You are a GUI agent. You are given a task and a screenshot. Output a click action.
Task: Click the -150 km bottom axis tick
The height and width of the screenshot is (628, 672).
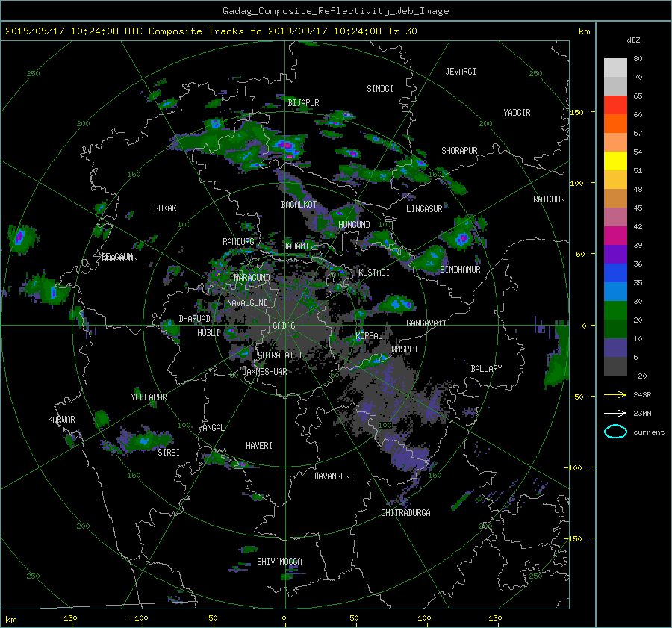[x=68, y=618]
